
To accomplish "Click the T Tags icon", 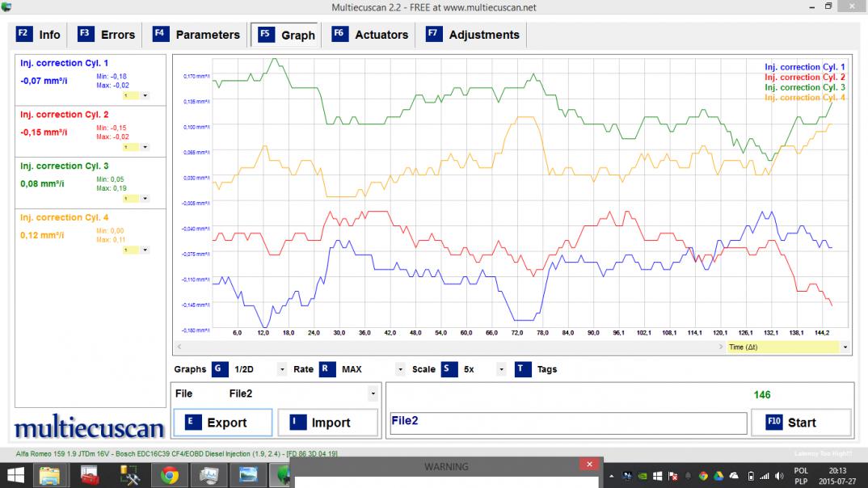I will pos(523,369).
